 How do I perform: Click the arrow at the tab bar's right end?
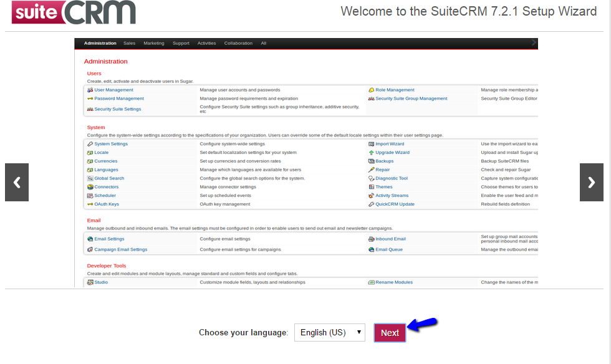[x=534, y=43]
